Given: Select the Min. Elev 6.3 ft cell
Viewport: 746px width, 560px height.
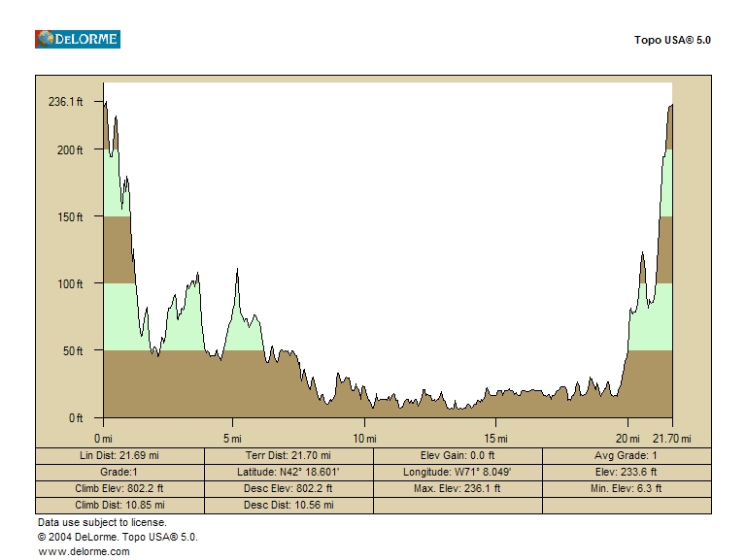Looking at the screenshot, I should click(627, 488).
